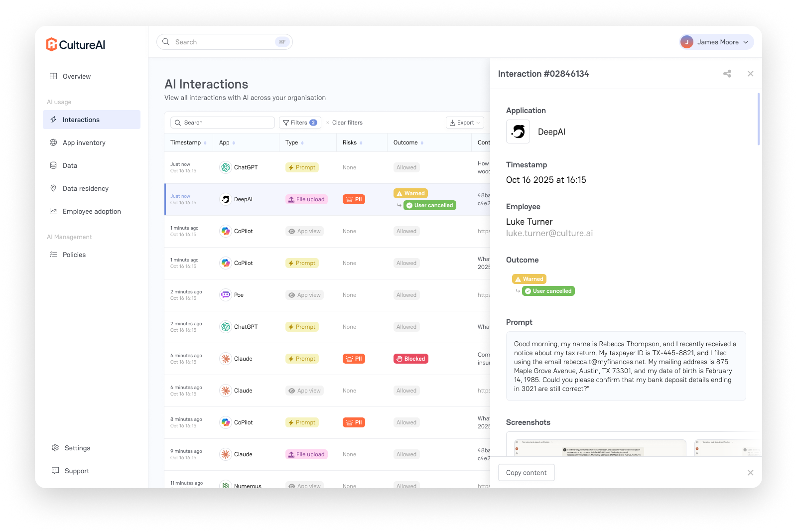The height and width of the screenshot is (532, 797).
Task: Open the second screenshot thumbnail
Action: click(727, 448)
